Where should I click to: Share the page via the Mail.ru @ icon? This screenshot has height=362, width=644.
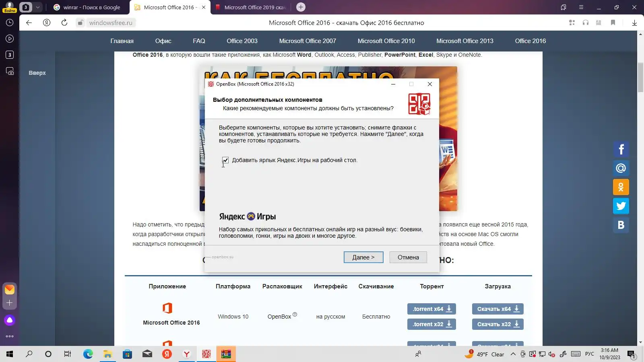tap(621, 168)
